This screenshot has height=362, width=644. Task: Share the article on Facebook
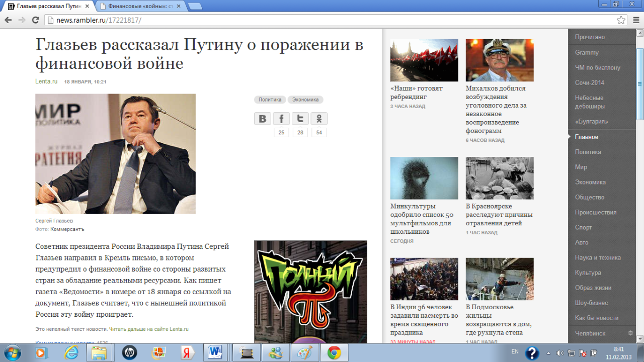[x=281, y=119]
